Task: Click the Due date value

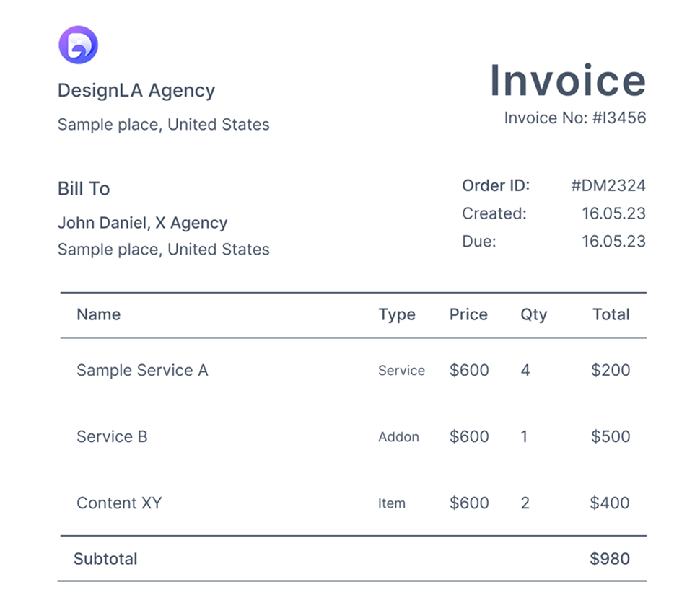Action: point(613,242)
